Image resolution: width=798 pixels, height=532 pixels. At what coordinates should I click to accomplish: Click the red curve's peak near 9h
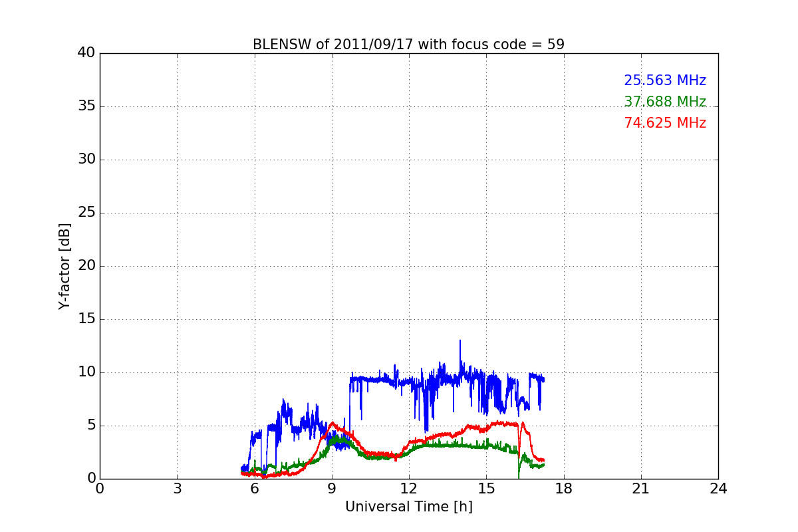[332, 423]
